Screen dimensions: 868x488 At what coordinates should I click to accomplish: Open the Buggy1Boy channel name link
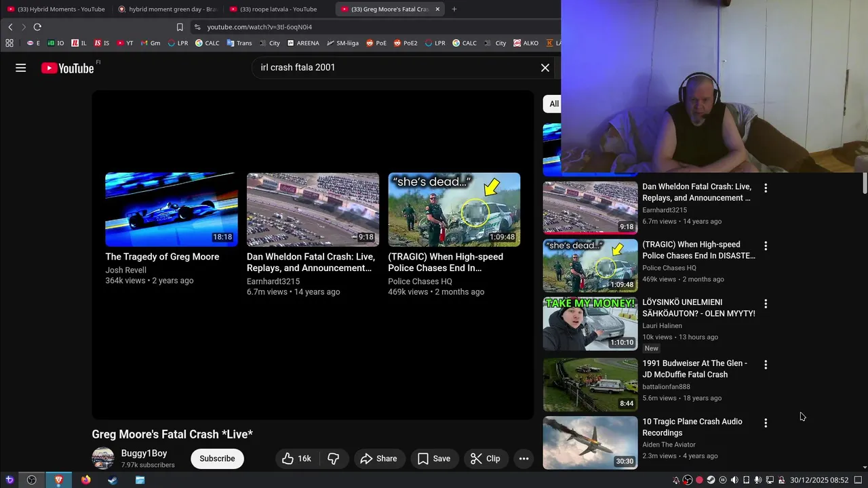144,453
